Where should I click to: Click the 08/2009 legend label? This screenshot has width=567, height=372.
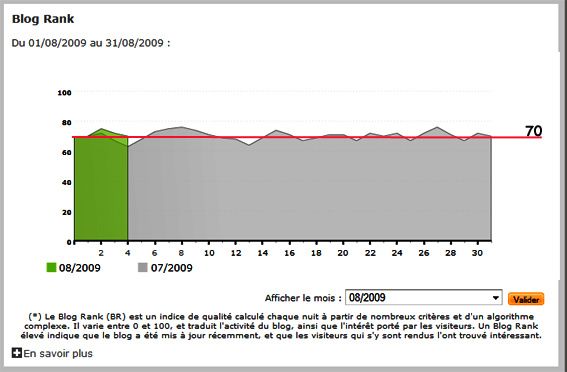pyautogui.click(x=80, y=268)
